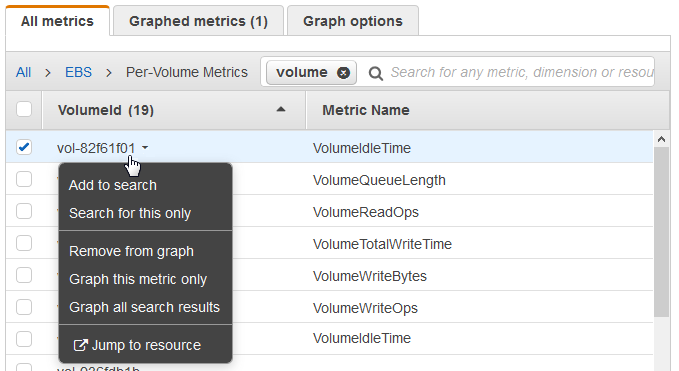The image size is (679, 371).
Task: Open the vol-82f61f01 dropdown arrow
Action: 145,148
